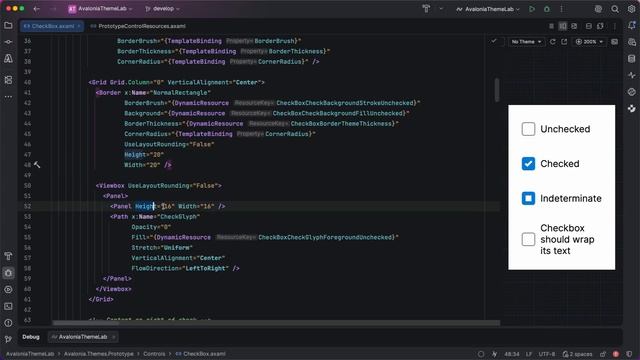Open the UTF-8 encoding selector in status bar
The width and height of the screenshot is (640, 360).
click(547, 354)
